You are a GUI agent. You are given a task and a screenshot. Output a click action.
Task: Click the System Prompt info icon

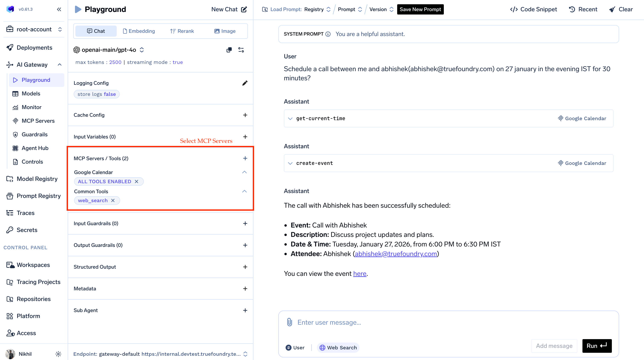328,34
